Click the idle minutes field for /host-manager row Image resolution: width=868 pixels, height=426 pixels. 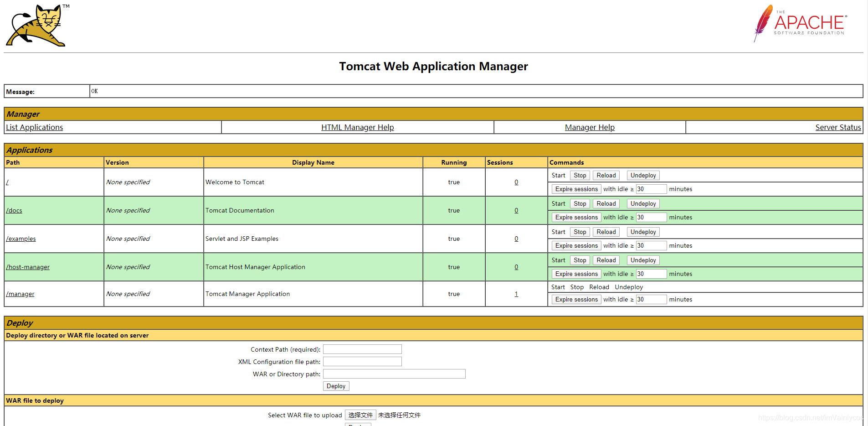tap(651, 274)
